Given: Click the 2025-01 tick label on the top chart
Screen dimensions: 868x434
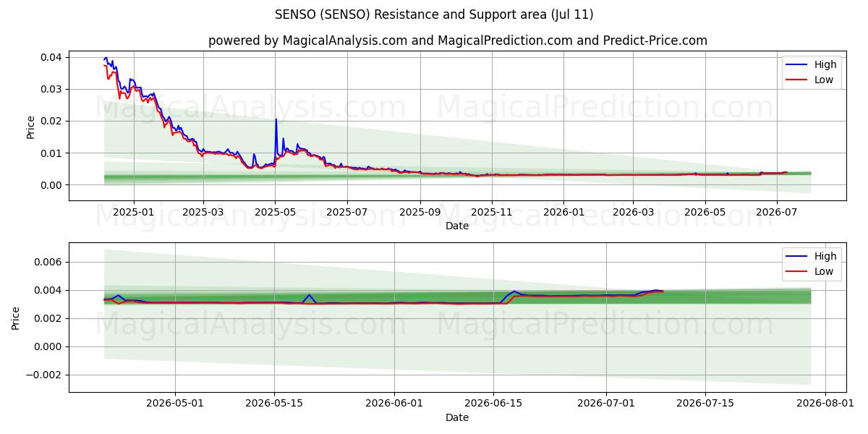Looking at the screenshot, I should [133, 212].
